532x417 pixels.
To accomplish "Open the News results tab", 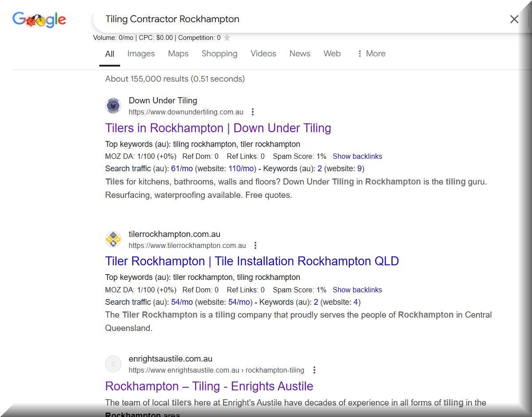I will click(300, 54).
